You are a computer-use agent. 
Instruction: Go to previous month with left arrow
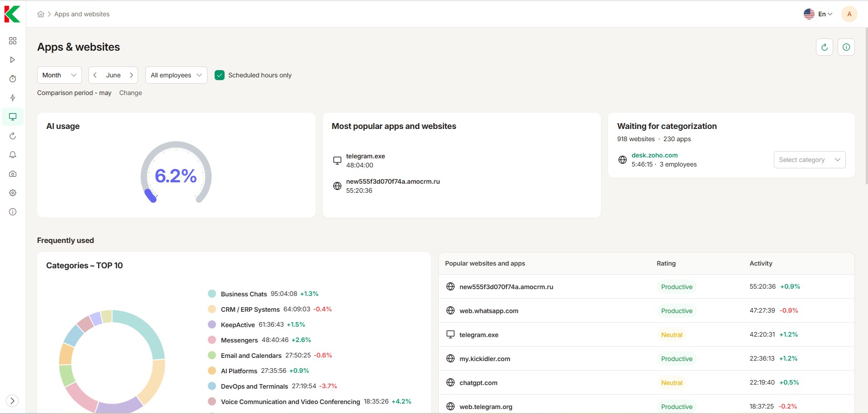coord(95,75)
